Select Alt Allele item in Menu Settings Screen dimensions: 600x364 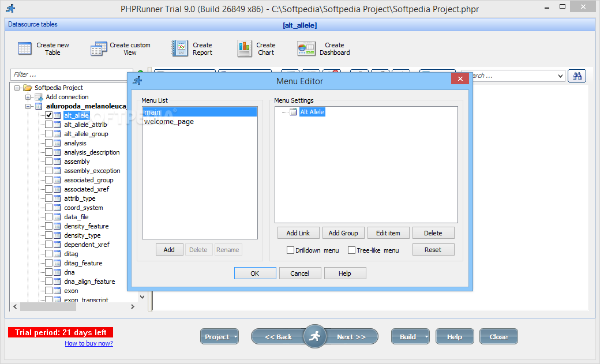point(312,112)
